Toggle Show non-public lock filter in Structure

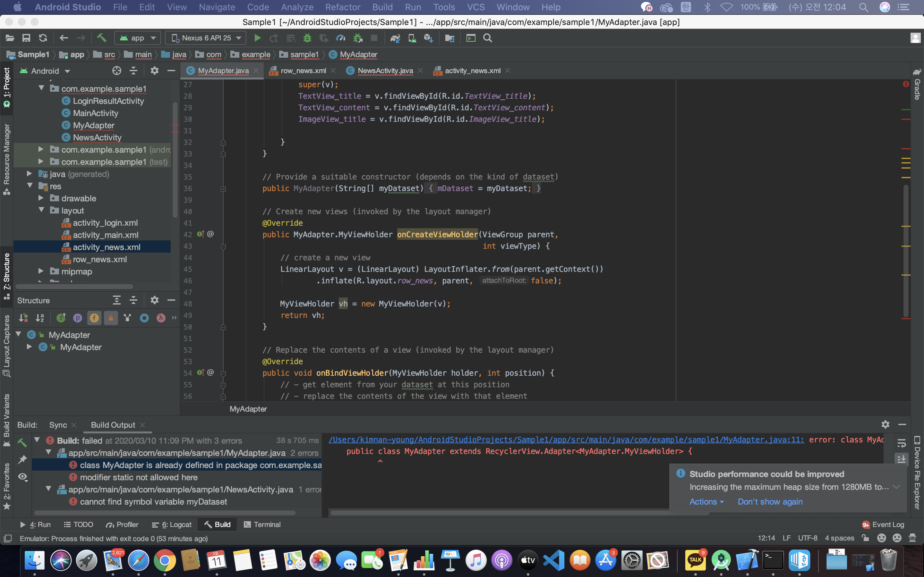tap(111, 318)
